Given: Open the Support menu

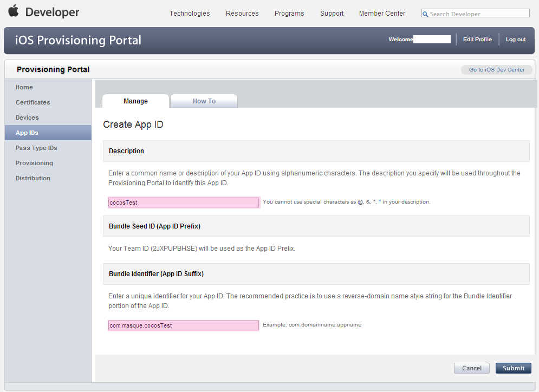Looking at the screenshot, I should click(x=332, y=14).
